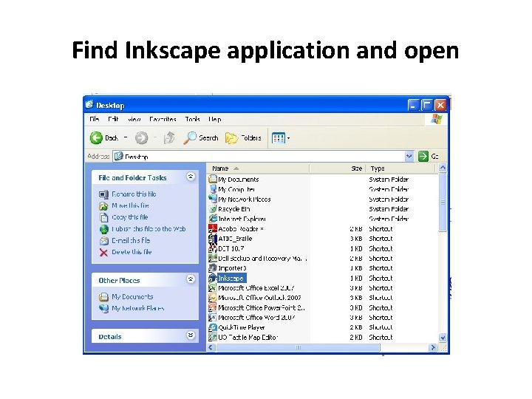This screenshot has width=532, height=399.
Task: Select the My Network Places icon in list
Action: [x=213, y=199]
